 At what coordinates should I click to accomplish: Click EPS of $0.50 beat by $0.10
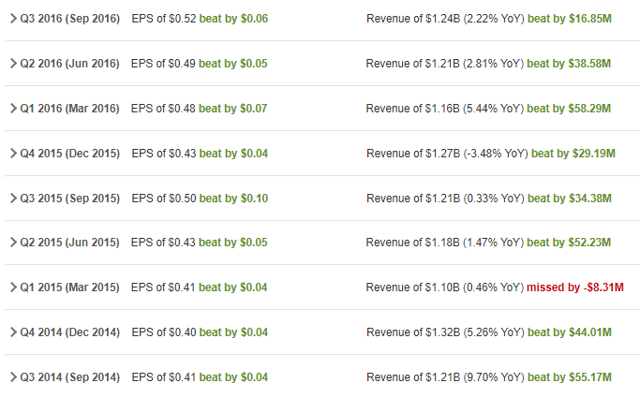[x=200, y=198]
